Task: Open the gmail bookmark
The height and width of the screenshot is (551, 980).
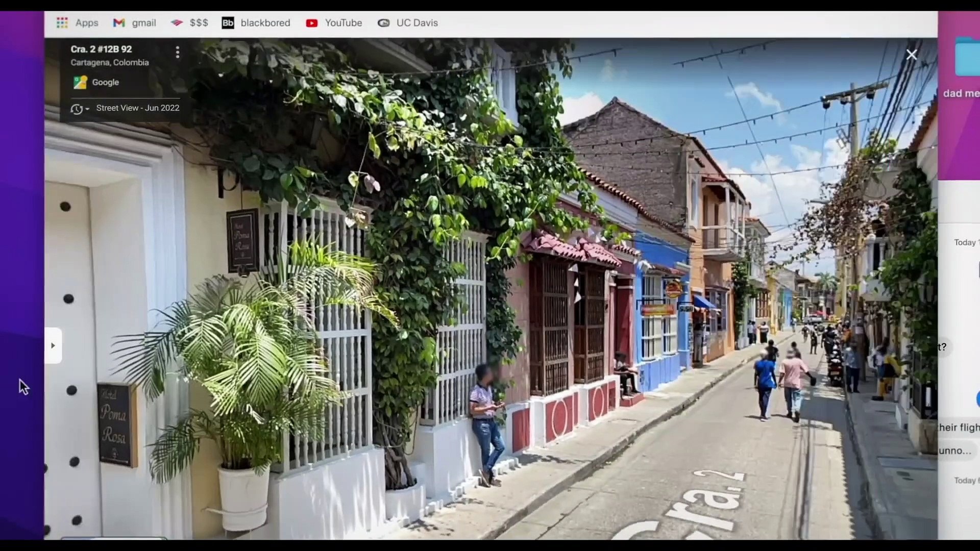Action: coord(135,23)
